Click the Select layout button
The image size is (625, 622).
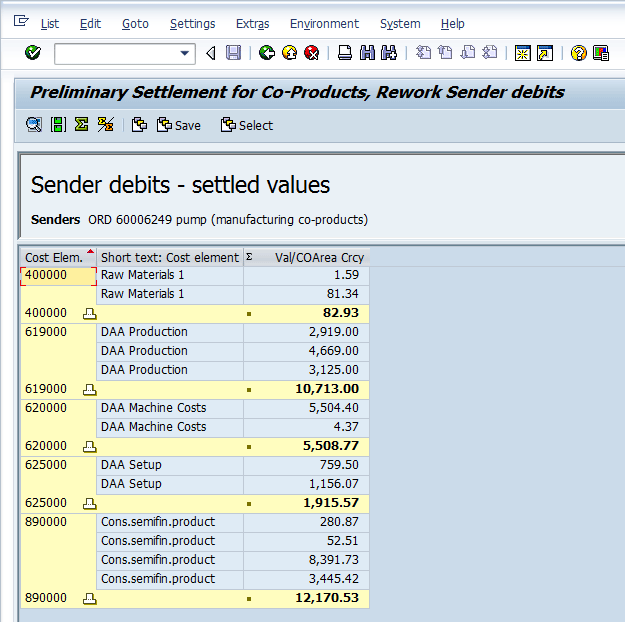coord(247,125)
